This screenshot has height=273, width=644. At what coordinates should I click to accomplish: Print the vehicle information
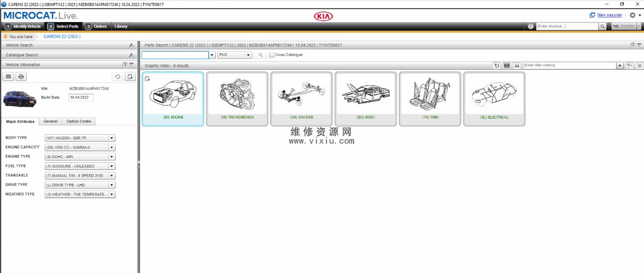pos(21,76)
